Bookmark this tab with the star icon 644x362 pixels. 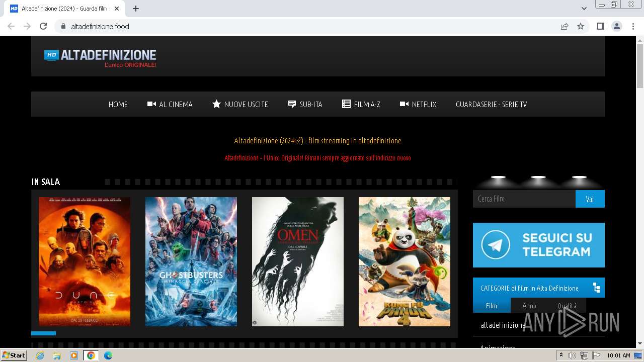pos(581,26)
